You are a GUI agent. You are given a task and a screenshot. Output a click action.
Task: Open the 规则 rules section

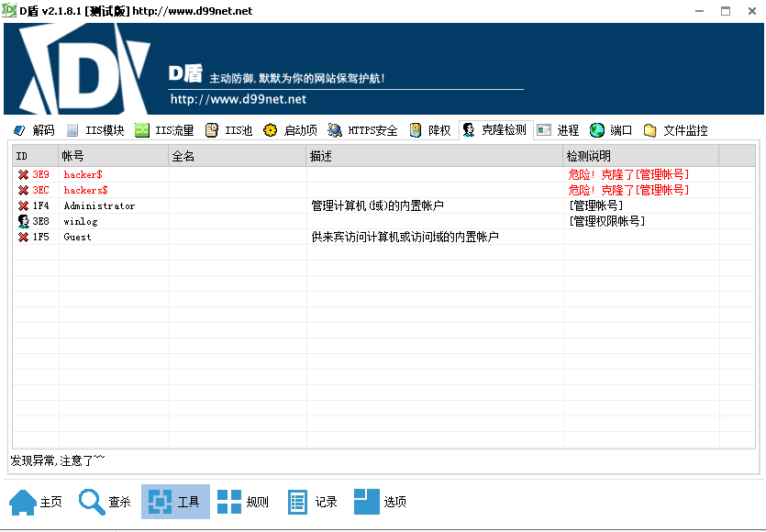243,502
